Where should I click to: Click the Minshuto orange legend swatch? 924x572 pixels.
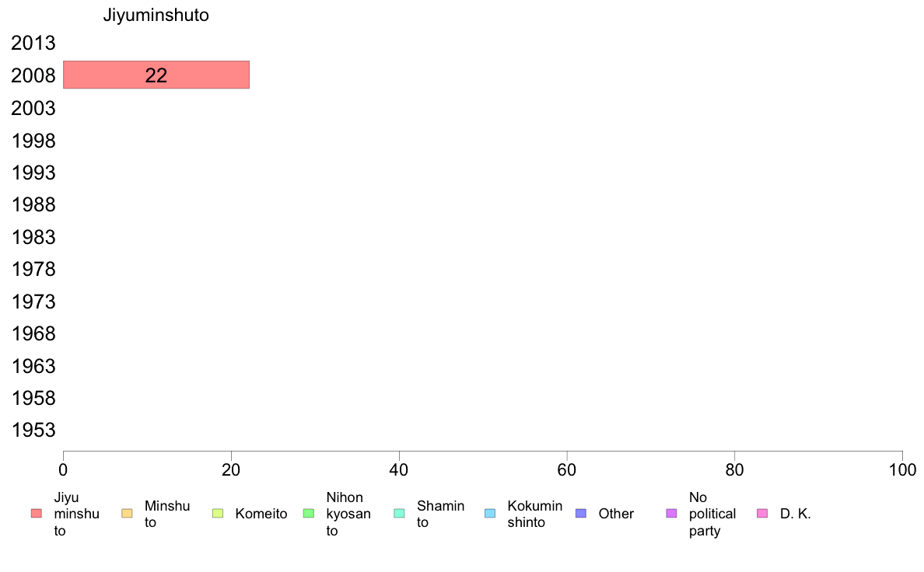coord(127,514)
